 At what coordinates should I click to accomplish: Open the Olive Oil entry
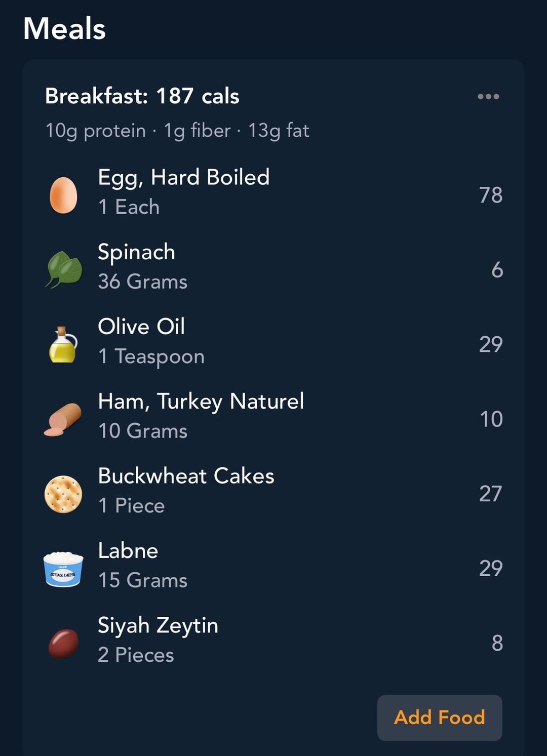(x=141, y=327)
